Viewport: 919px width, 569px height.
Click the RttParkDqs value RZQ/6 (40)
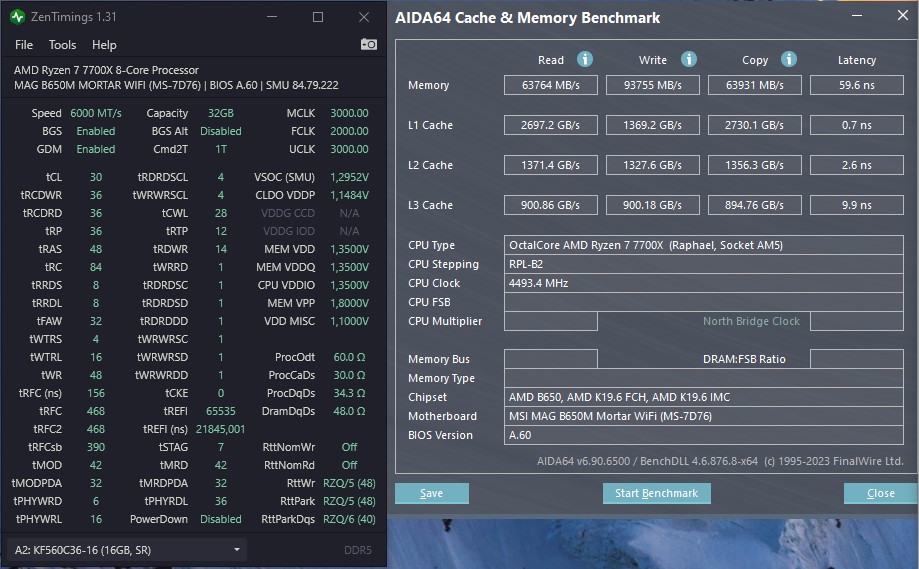click(x=349, y=519)
